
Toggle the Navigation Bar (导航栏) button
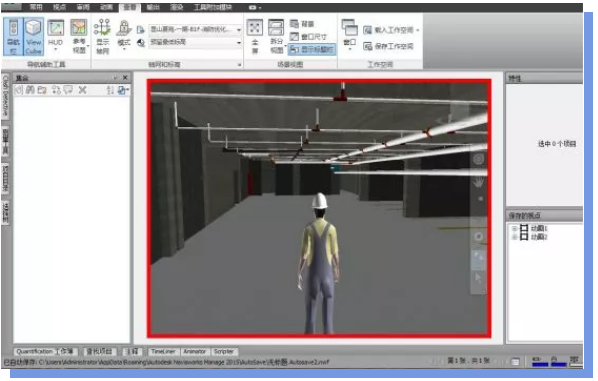click(13, 37)
